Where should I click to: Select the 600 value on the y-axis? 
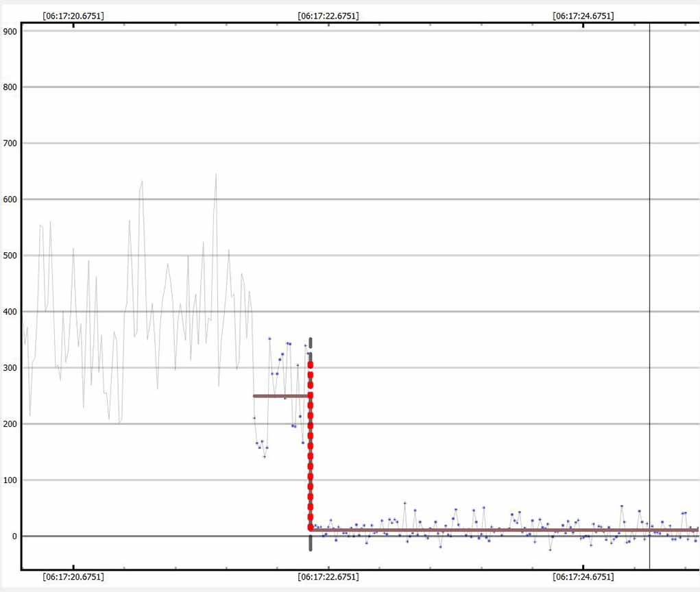tap(10, 199)
